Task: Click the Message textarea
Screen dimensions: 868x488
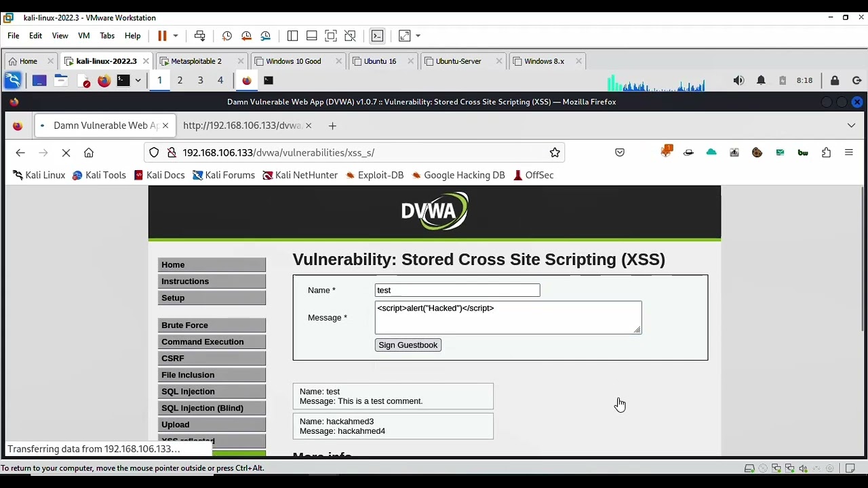Action: [508, 317]
